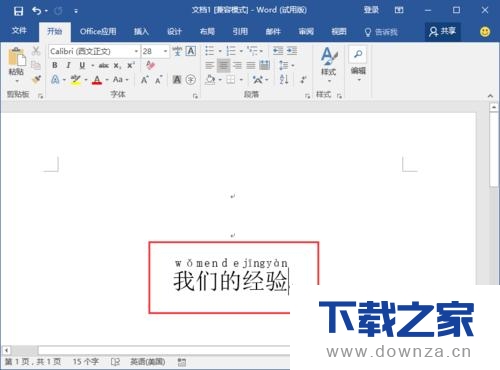The width and height of the screenshot is (500, 370).
Task: Toggle Italic formatting
Action: click(x=68, y=65)
